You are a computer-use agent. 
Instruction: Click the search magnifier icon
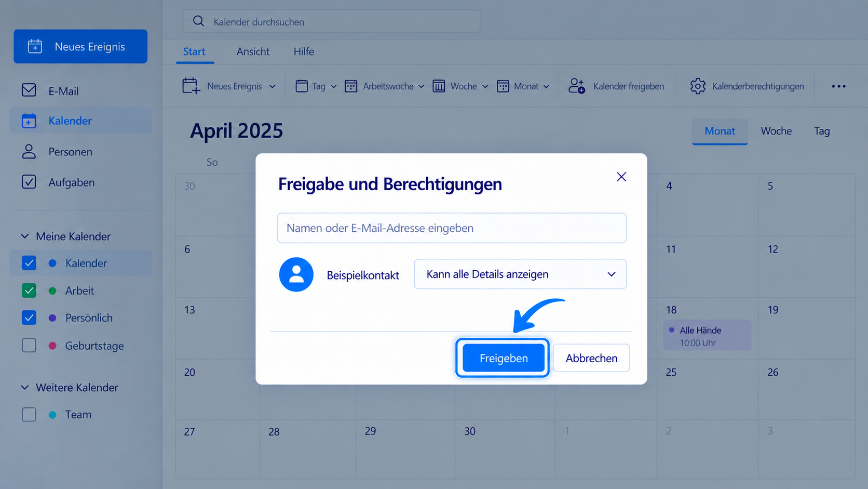pos(198,21)
